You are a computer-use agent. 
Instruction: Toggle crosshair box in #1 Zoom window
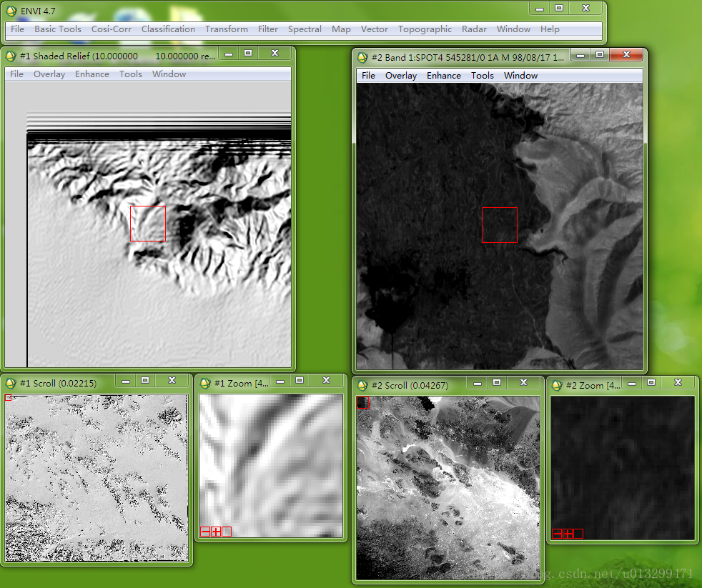tap(227, 532)
